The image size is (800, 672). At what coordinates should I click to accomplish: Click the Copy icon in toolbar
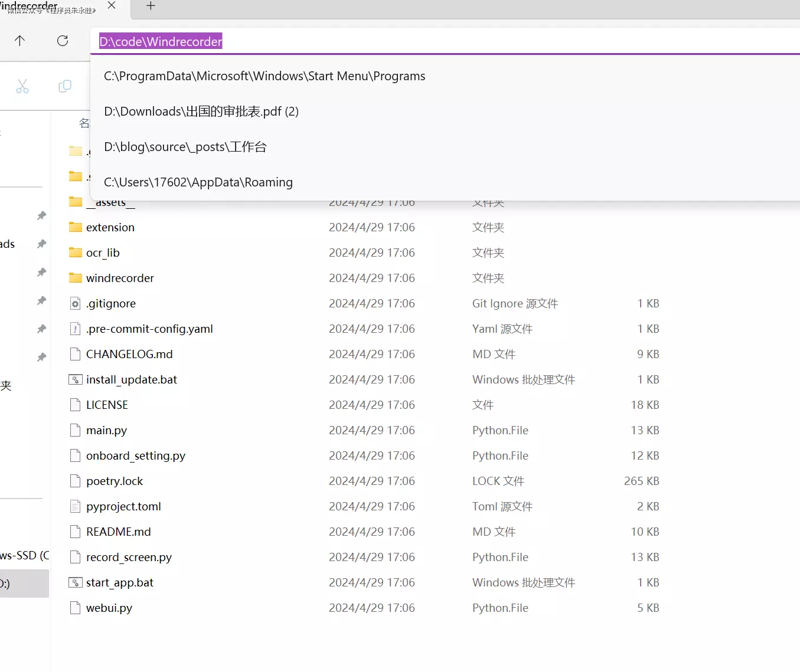65,87
